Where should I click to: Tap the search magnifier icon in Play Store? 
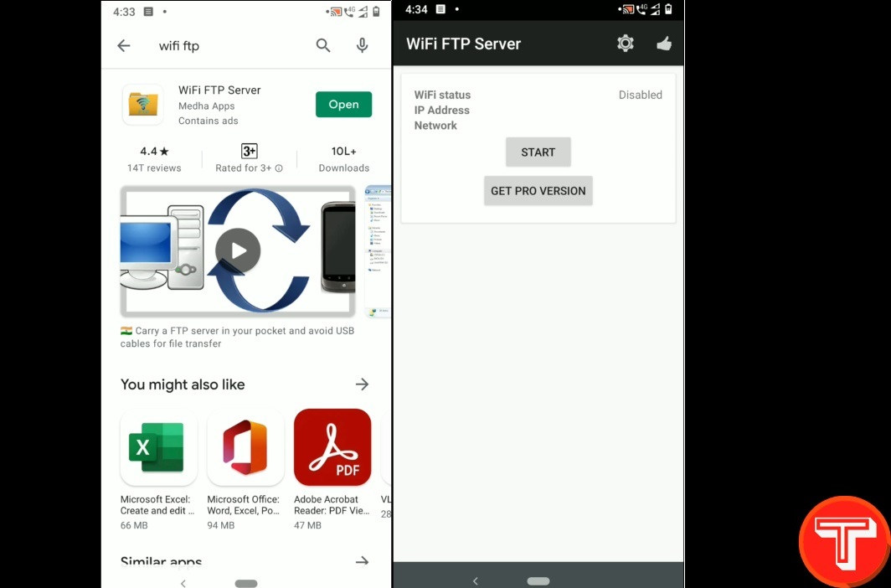323,45
